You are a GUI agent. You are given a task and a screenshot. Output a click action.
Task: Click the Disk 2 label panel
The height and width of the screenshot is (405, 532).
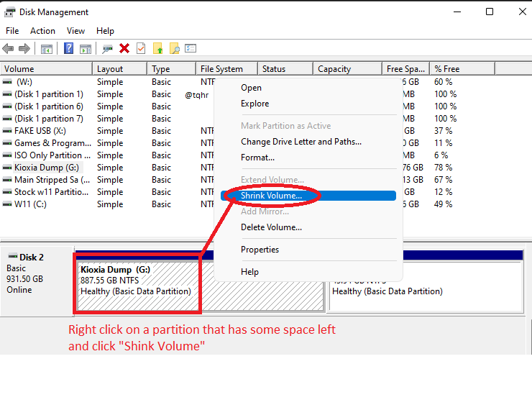tap(36, 273)
